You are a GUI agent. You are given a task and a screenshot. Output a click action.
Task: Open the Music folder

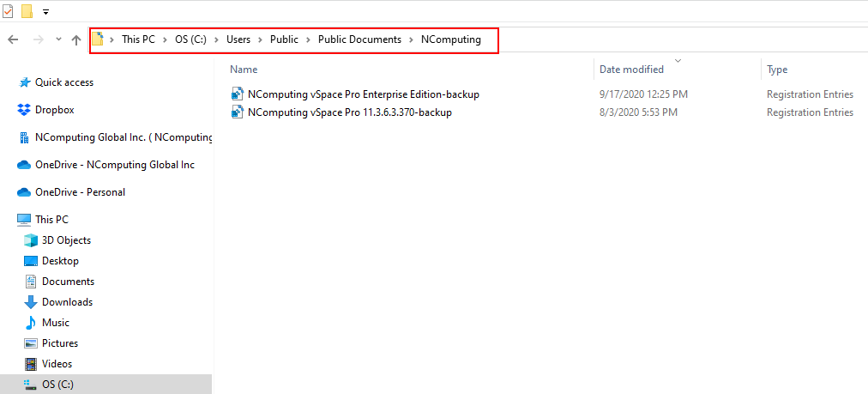56,323
